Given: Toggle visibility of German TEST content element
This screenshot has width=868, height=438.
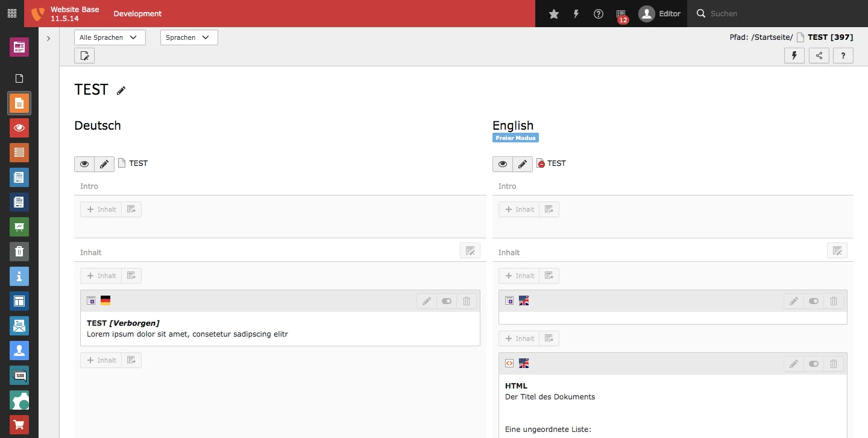Looking at the screenshot, I should pos(447,301).
